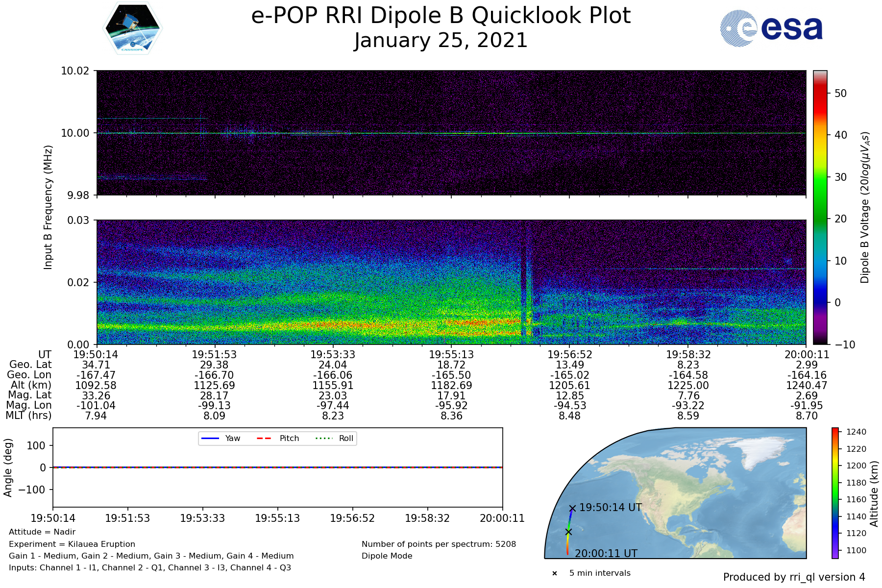The height and width of the screenshot is (588, 882).
Task: Click the red dashed Pitch legend line
Action: [264, 438]
